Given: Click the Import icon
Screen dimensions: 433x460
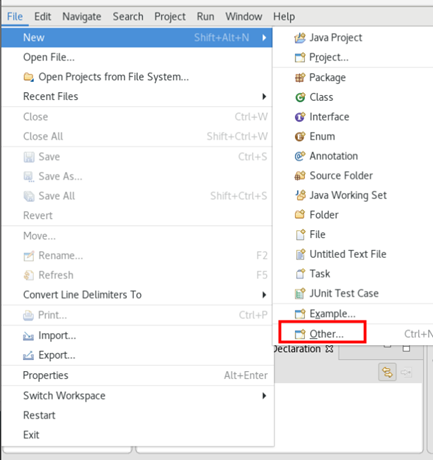Looking at the screenshot, I should pyautogui.click(x=28, y=336).
